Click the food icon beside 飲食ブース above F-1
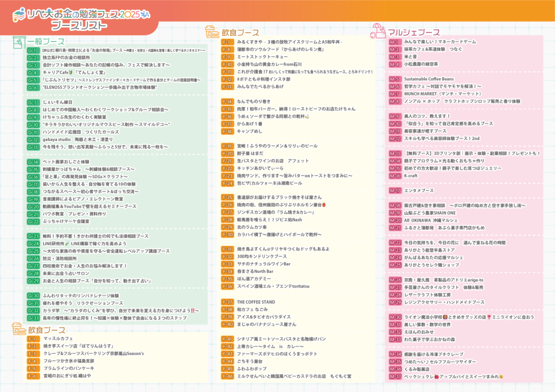555x392 pixels. tap(18, 329)
